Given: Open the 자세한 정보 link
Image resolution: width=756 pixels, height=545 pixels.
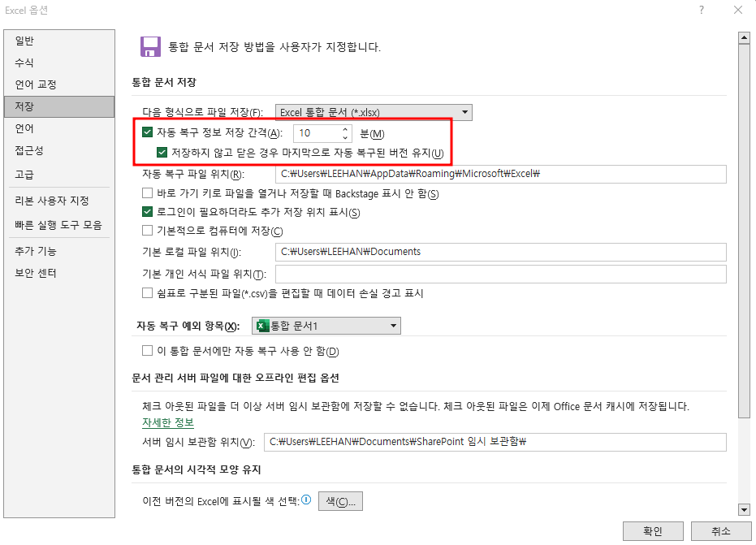Looking at the screenshot, I should coord(168,422).
